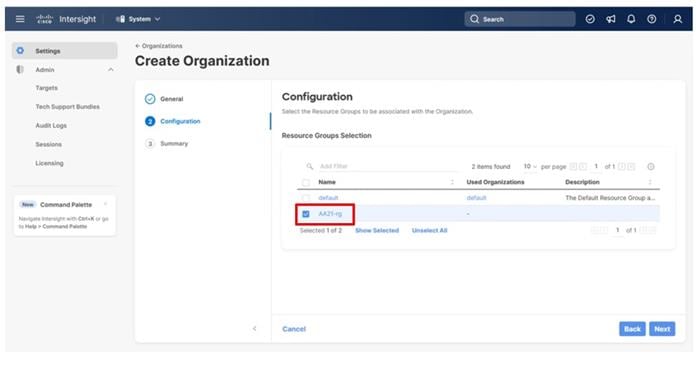The width and height of the screenshot is (696, 365).
Task: Open the user profile icon
Action: pyautogui.click(x=677, y=19)
